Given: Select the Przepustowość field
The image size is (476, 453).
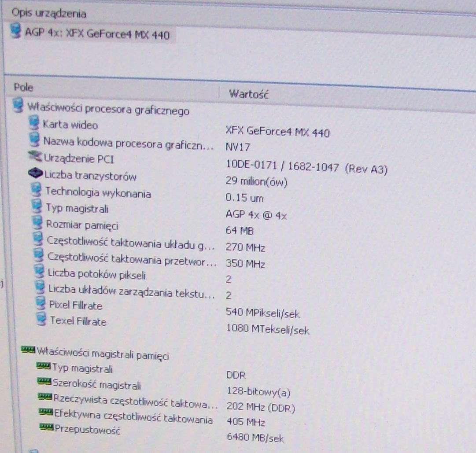Looking at the screenshot, I should [88, 429].
